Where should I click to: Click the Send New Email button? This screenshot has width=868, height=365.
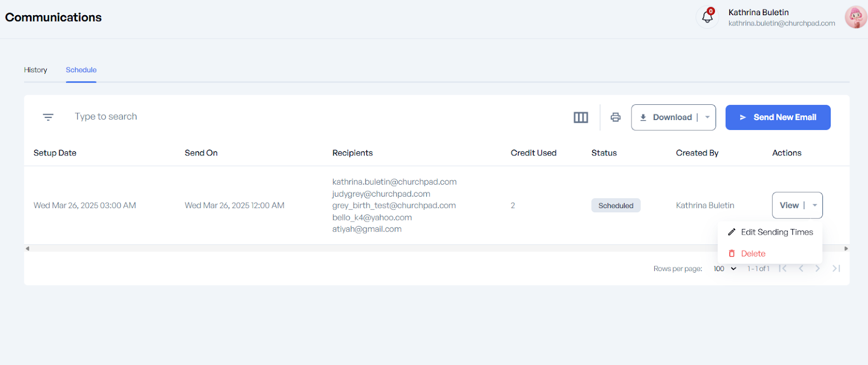pyautogui.click(x=777, y=117)
